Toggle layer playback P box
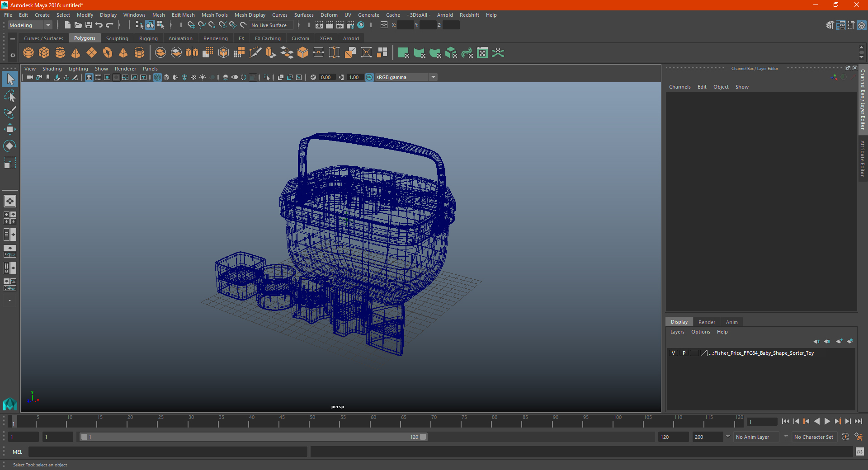This screenshot has height=470, width=868. pos(684,353)
